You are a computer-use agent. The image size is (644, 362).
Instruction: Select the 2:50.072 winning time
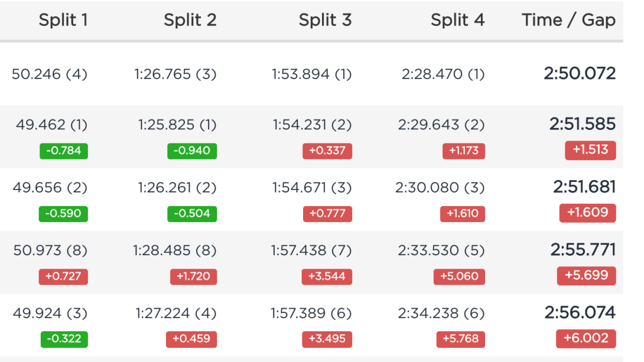(x=580, y=74)
